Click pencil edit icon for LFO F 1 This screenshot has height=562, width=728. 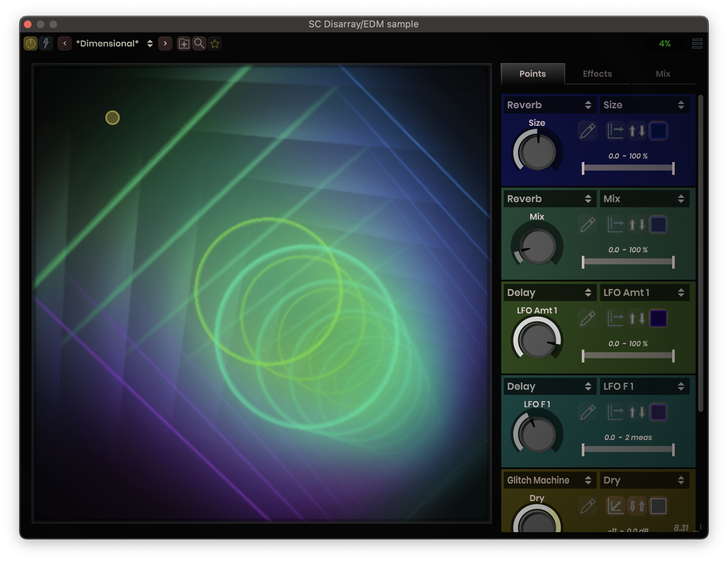tap(587, 412)
